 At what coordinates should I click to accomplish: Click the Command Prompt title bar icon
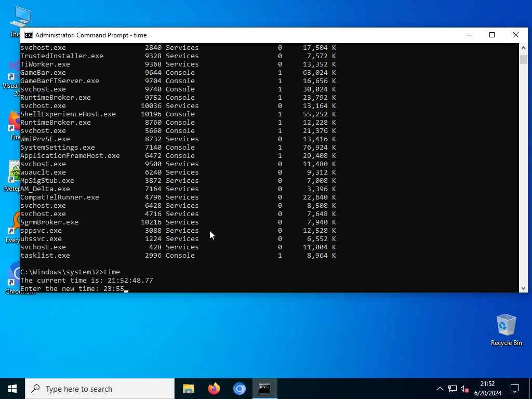point(29,35)
